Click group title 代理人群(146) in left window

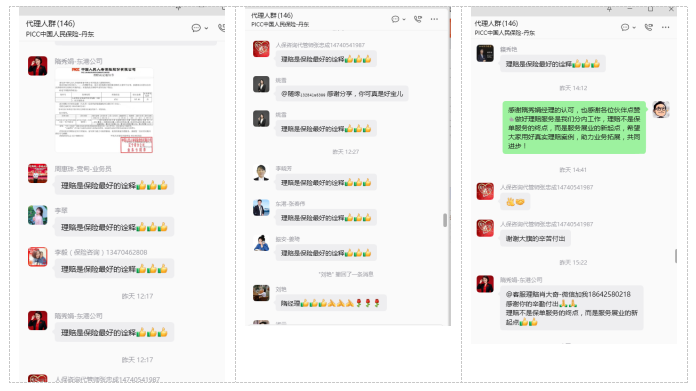tap(50, 24)
